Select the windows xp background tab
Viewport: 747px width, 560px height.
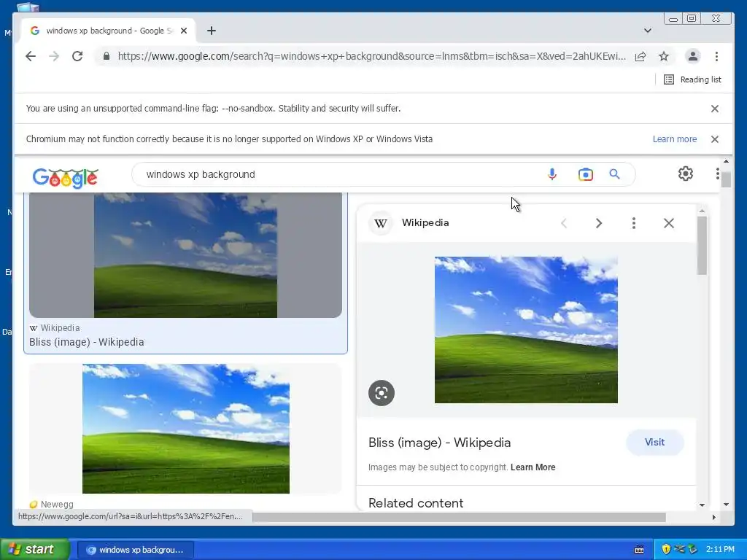107,31
